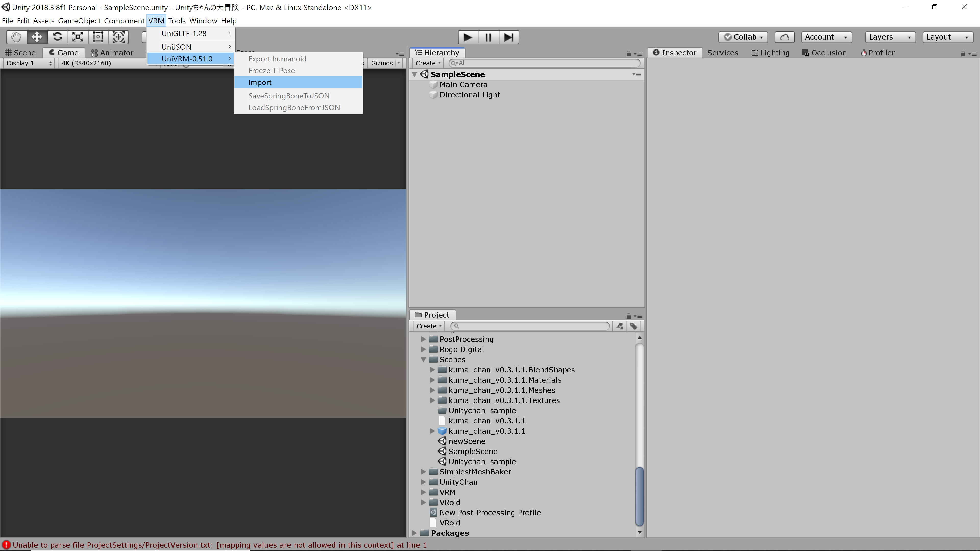The width and height of the screenshot is (980, 551).
Task: Click the Step frame button
Action: pos(509,37)
